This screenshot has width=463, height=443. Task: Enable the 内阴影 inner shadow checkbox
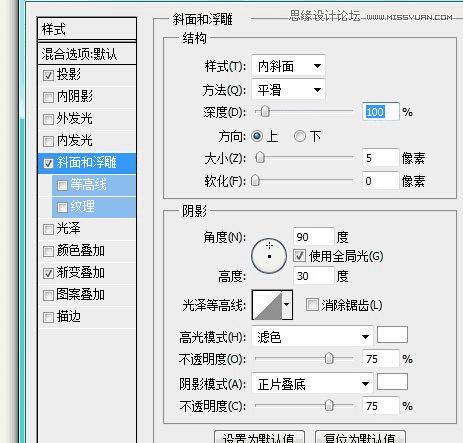(48, 97)
